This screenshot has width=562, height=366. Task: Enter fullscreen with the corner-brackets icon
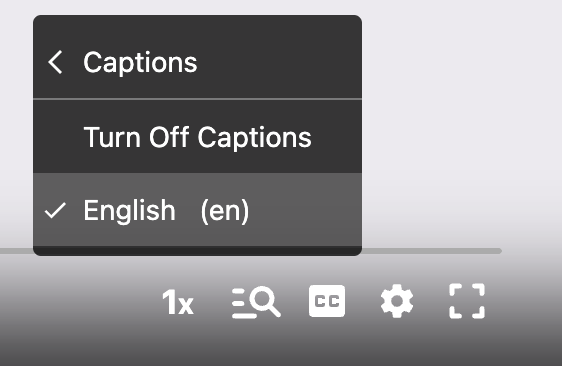467,301
